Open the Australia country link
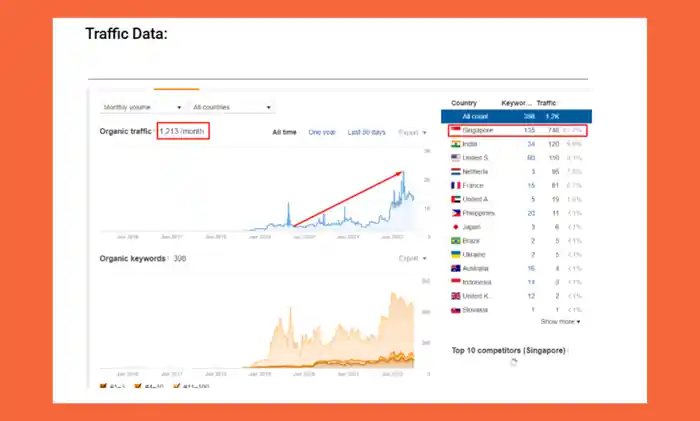Viewport: 700px width, 421px height. tap(475, 268)
